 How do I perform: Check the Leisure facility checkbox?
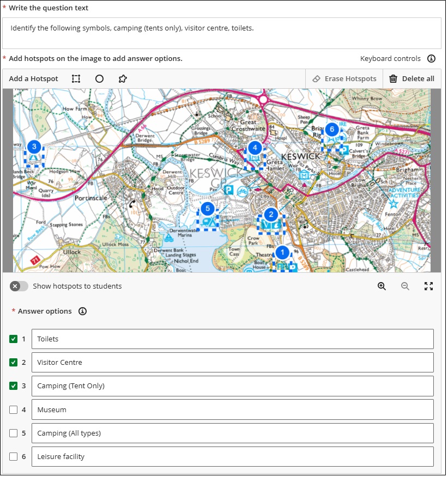pyautogui.click(x=14, y=456)
